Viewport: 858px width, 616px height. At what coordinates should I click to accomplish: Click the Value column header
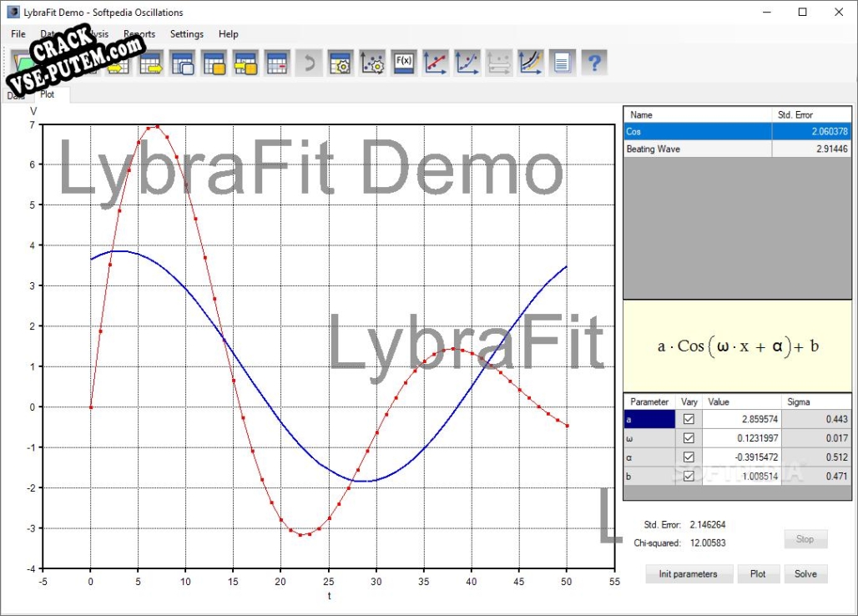tap(741, 401)
